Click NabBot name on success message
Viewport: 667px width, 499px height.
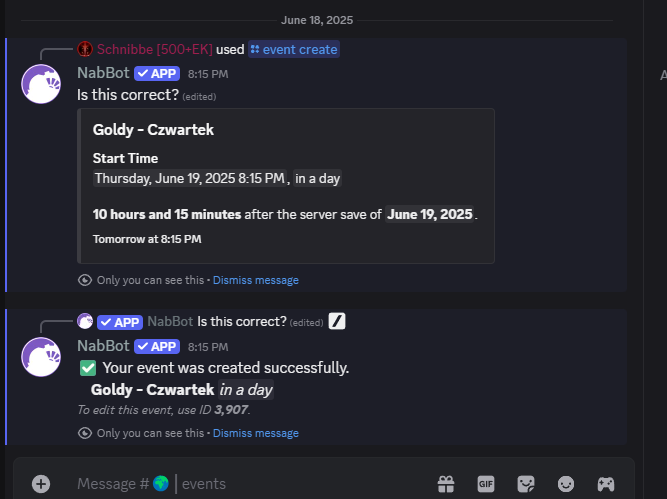103,346
